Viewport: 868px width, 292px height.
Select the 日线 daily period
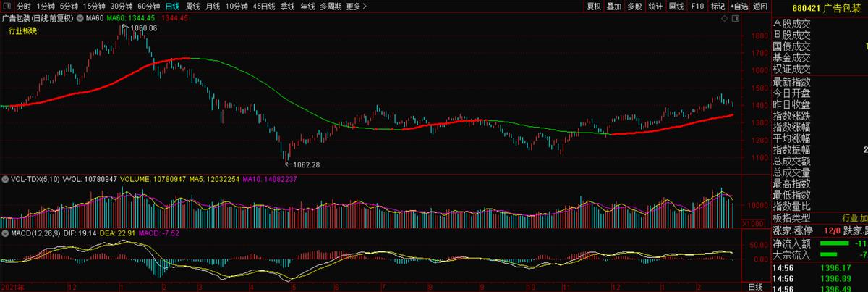pyautogui.click(x=172, y=6)
